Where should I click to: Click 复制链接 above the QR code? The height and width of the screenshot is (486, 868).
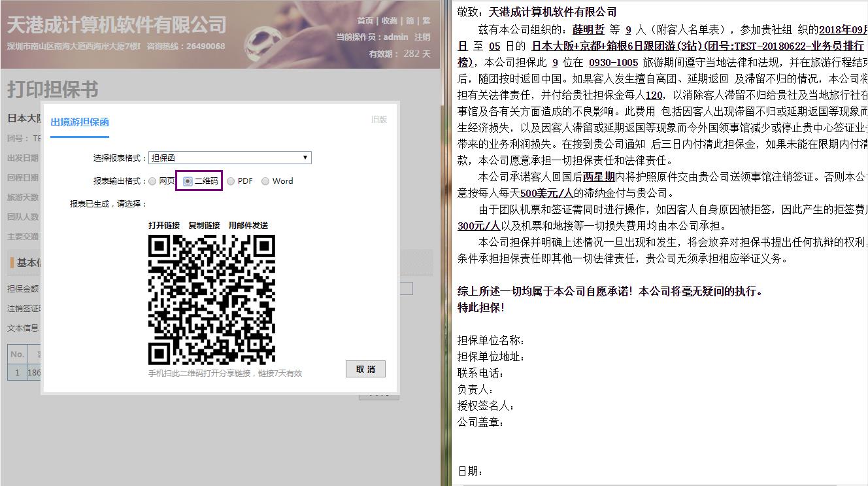coord(204,225)
